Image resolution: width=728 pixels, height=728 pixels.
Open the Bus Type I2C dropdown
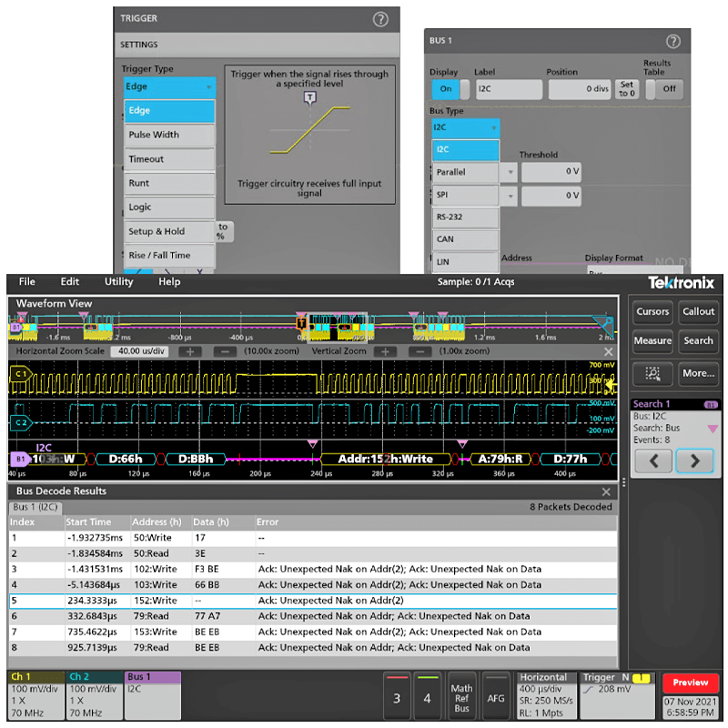pyautogui.click(x=465, y=128)
